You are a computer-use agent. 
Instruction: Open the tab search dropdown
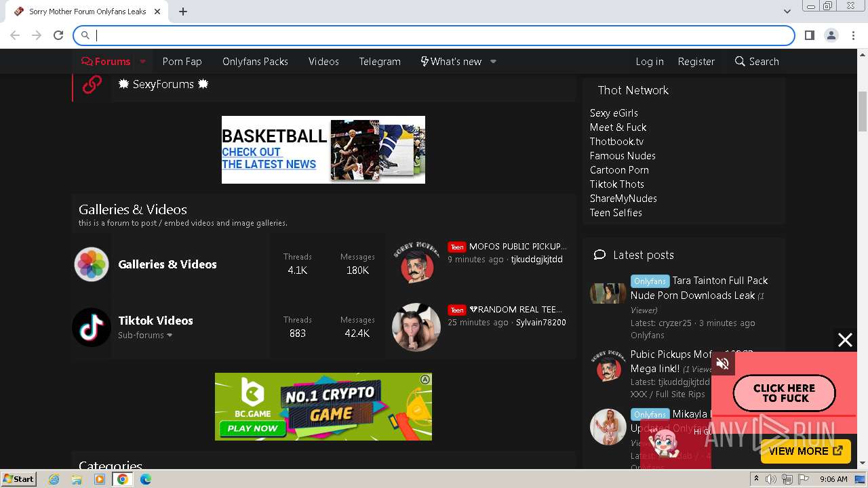tap(787, 12)
